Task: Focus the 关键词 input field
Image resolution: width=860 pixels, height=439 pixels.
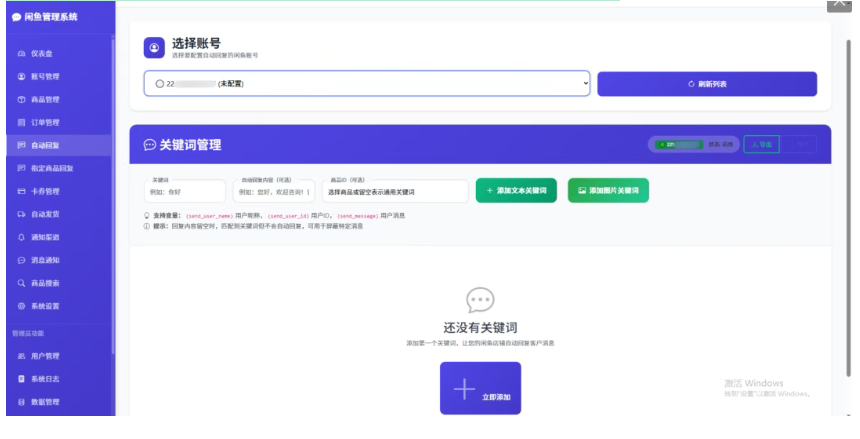Action: 185,191
